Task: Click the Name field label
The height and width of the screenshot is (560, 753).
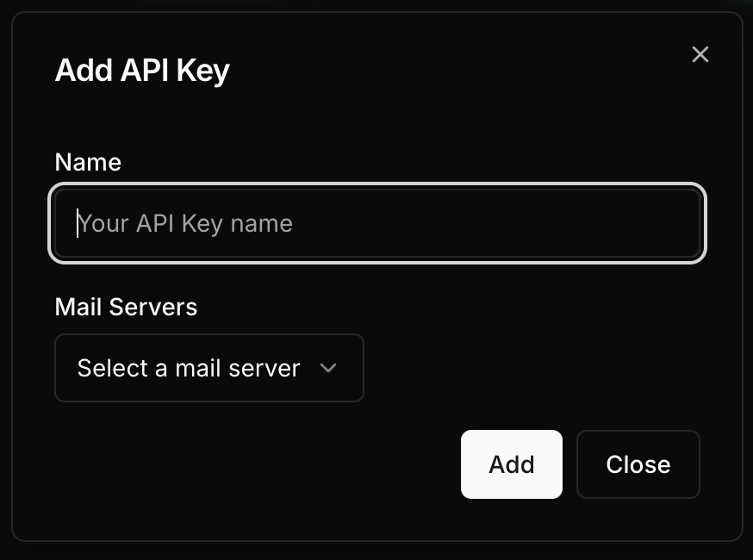Action: (88, 162)
